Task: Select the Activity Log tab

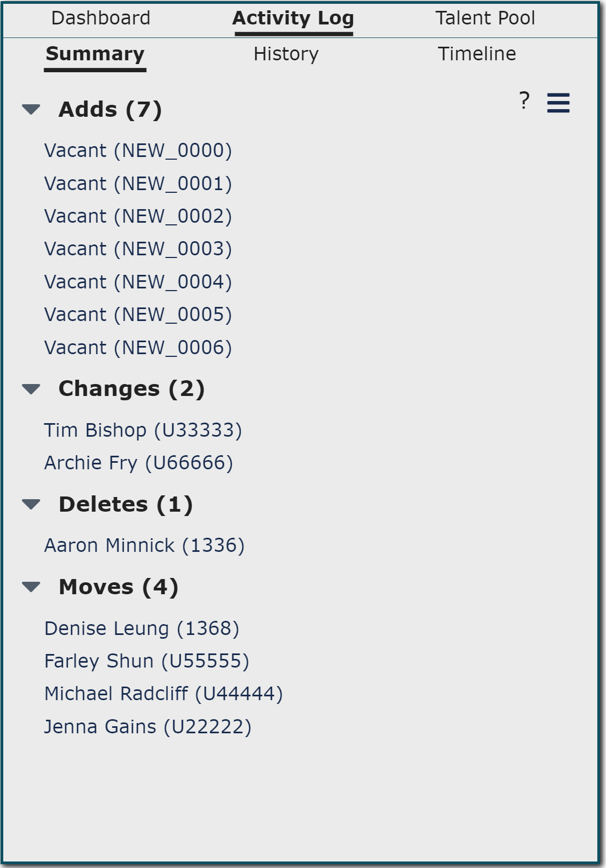Action: pyautogui.click(x=293, y=18)
